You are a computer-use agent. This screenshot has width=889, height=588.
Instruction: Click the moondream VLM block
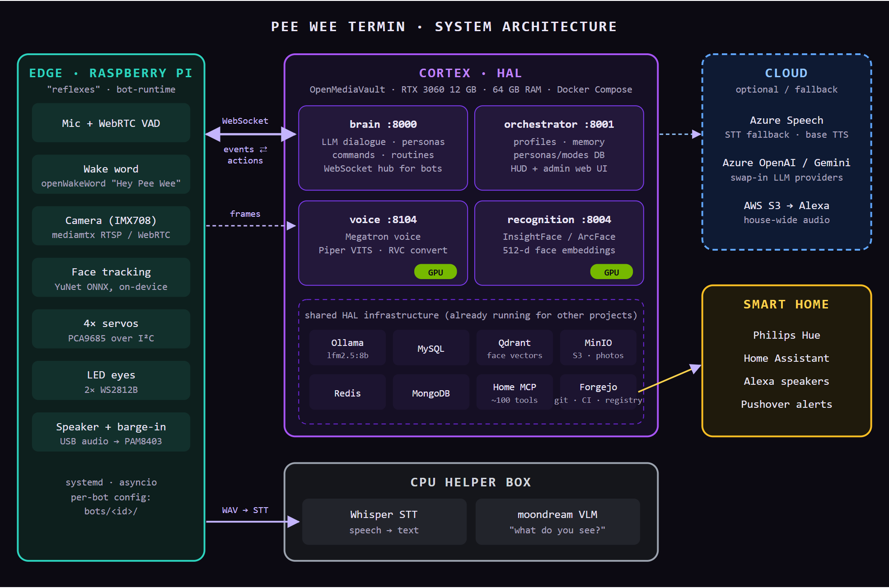tap(557, 522)
